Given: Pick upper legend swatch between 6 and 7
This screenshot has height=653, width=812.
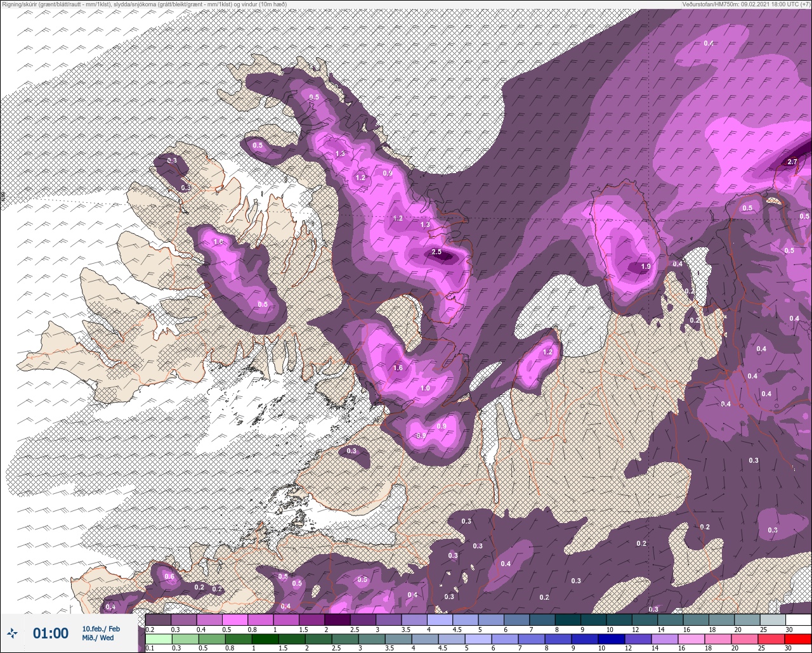Looking at the screenshot, I should 517,619.
